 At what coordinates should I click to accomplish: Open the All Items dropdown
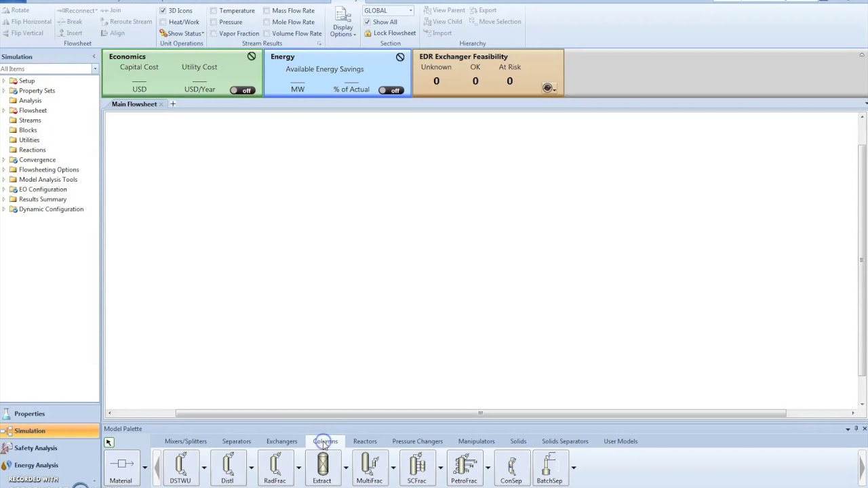[x=95, y=69]
